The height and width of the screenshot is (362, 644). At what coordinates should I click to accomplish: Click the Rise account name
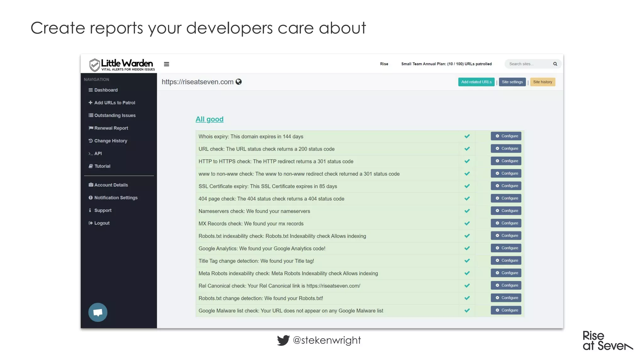coord(384,64)
